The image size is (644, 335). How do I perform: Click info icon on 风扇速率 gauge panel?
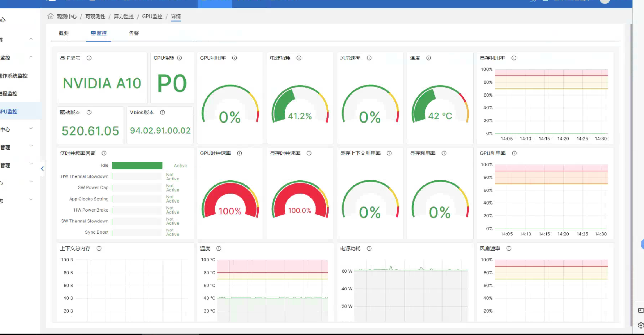[369, 58]
